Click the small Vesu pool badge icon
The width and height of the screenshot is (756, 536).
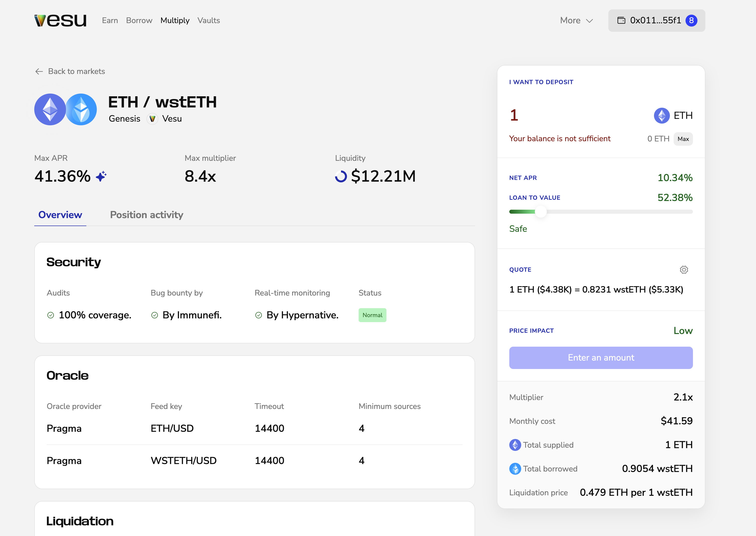pyautogui.click(x=152, y=119)
